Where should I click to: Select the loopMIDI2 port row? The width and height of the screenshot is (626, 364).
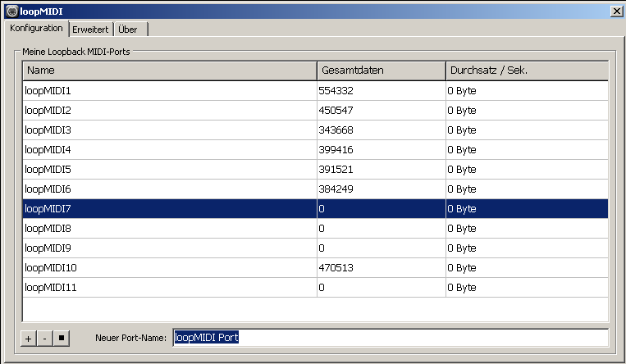(x=315, y=110)
